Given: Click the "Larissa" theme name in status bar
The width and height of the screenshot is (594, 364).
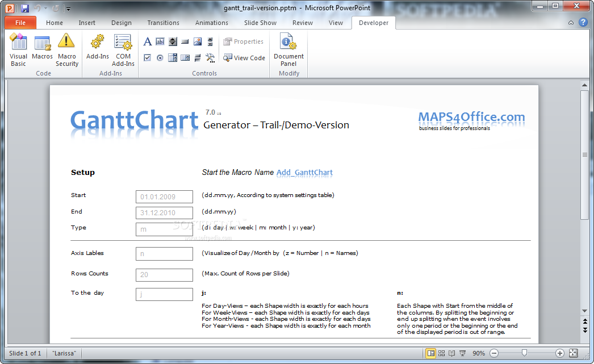Looking at the screenshot, I should [x=64, y=353].
